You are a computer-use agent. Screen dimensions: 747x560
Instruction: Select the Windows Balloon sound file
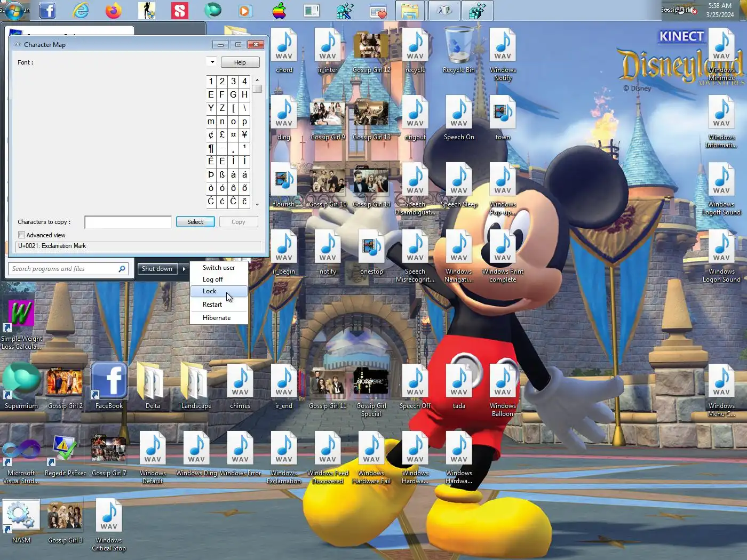(503, 390)
